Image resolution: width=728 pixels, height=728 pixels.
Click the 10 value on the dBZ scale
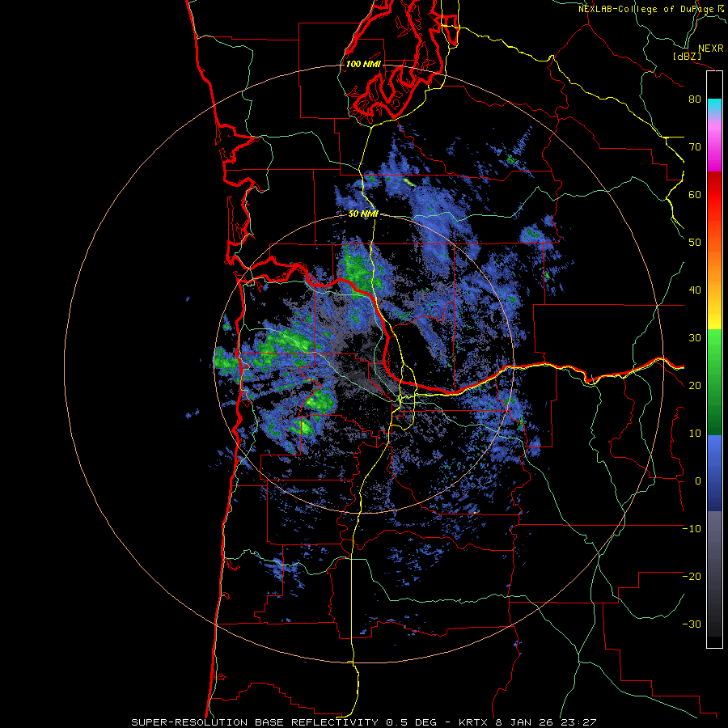click(695, 434)
